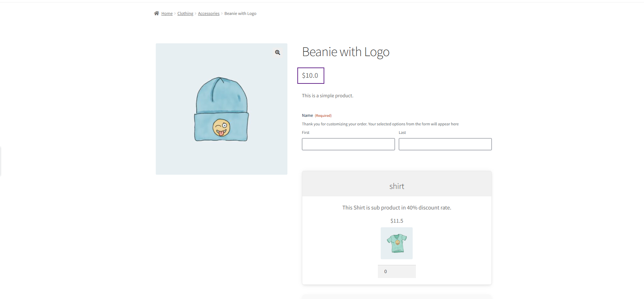Focus the Last name input field
This screenshot has height=299, width=644.
tap(445, 144)
